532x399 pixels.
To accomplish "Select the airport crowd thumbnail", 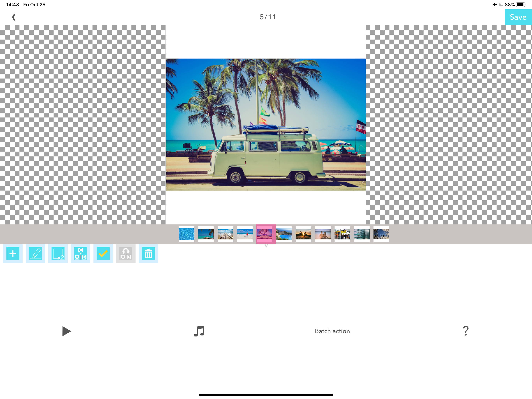I will 342,234.
